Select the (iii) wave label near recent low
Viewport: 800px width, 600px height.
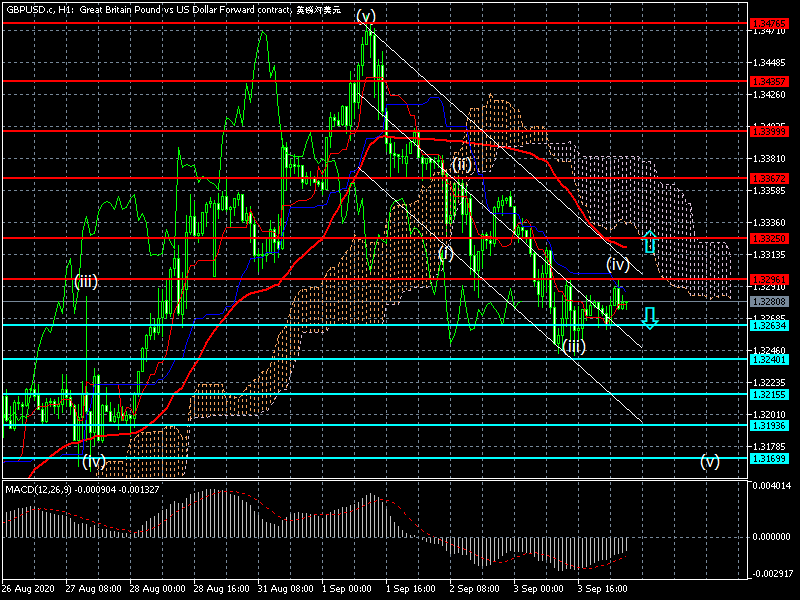coord(573,347)
